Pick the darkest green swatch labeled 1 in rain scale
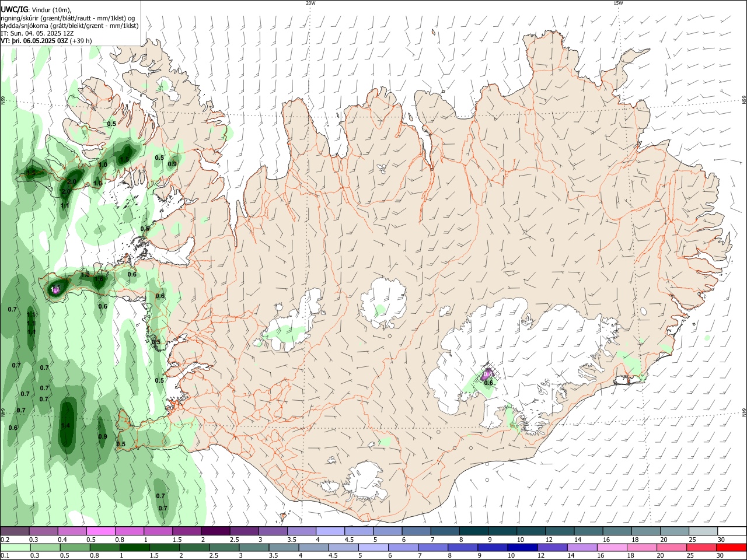This screenshot has width=747, height=560. (x=134, y=548)
